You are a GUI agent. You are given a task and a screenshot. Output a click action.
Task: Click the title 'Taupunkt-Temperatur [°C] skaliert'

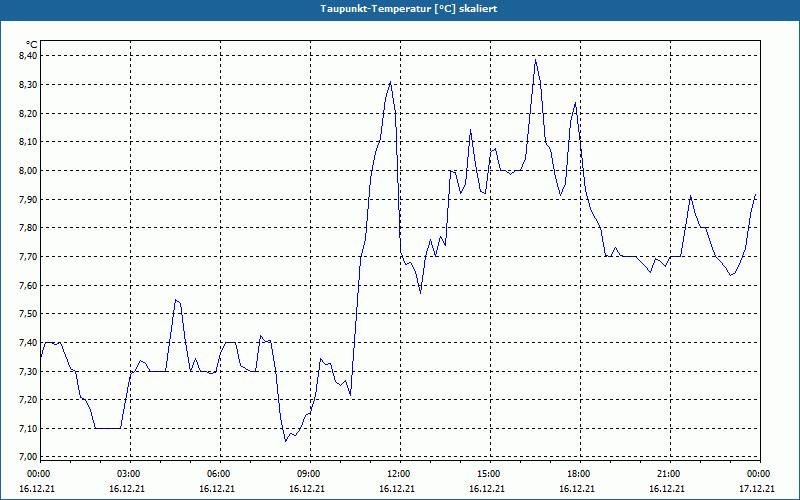[x=409, y=9]
